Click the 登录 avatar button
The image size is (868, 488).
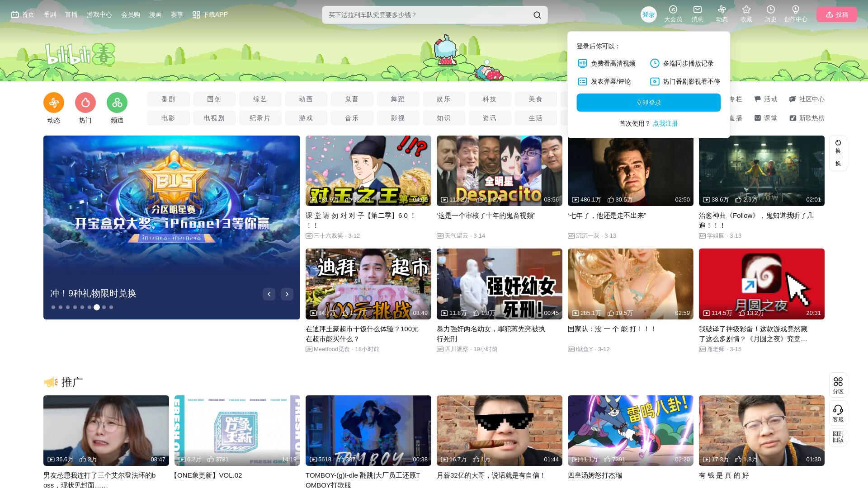click(649, 14)
